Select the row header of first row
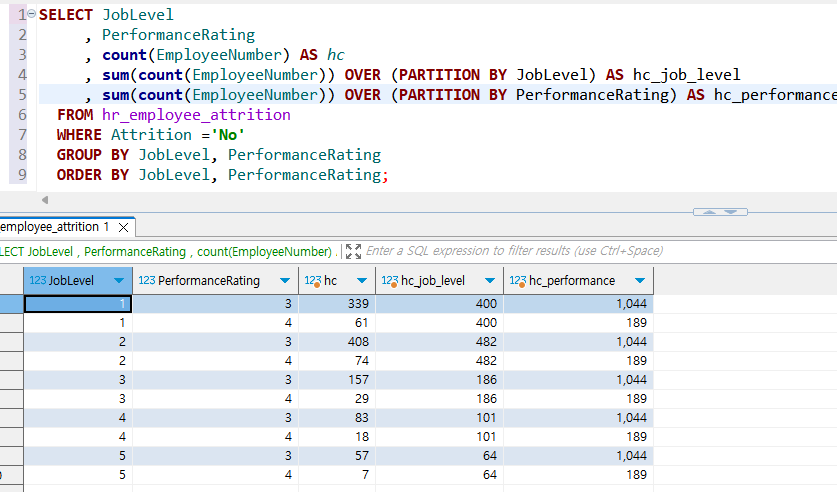This screenshot has height=492, width=837. (x=11, y=304)
